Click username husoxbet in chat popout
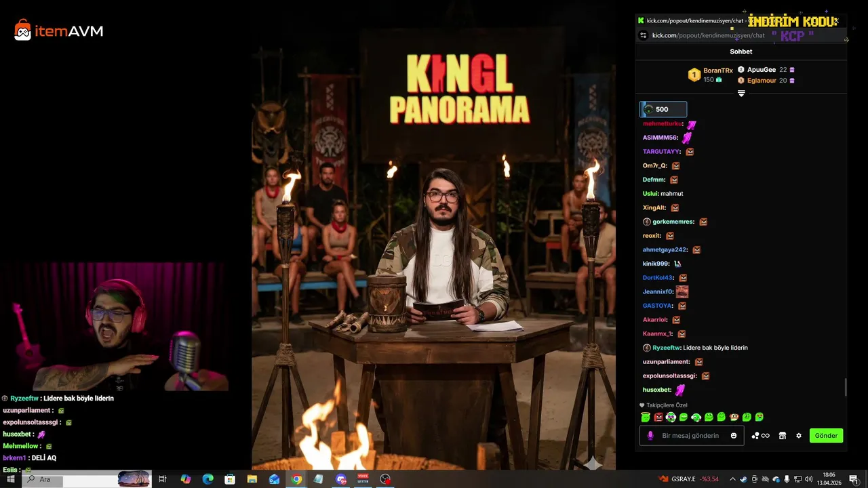Viewport: 868px width, 488px height. click(656, 390)
